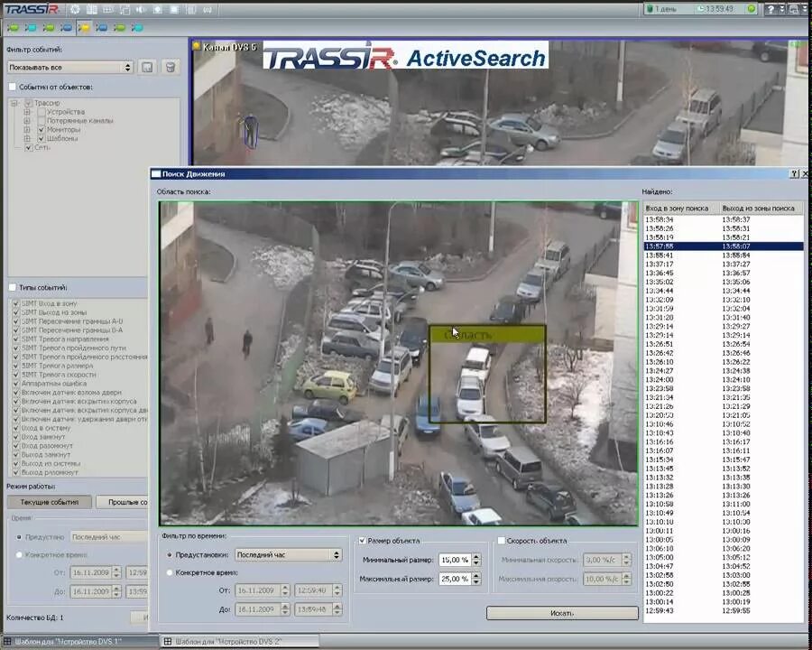Click the antenna signal icon in the top toolbar
This screenshot has height=650, width=812.
click(x=208, y=9)
